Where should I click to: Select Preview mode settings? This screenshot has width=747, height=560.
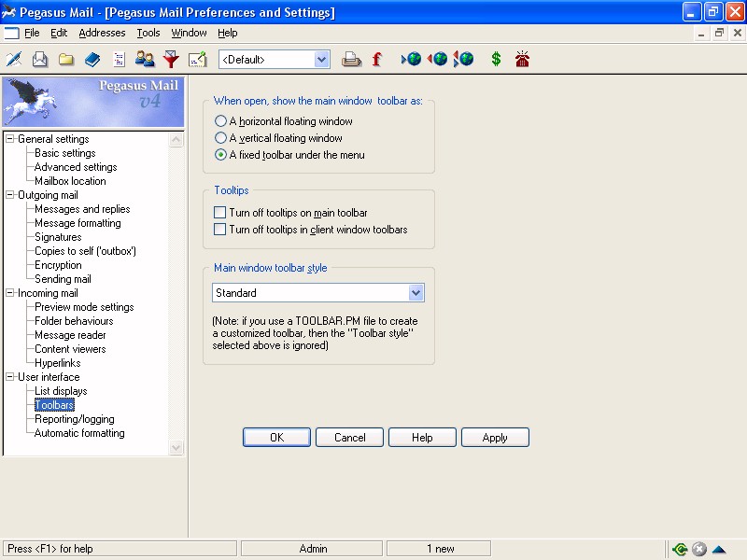pyautogui.click(x=84, y=307)
